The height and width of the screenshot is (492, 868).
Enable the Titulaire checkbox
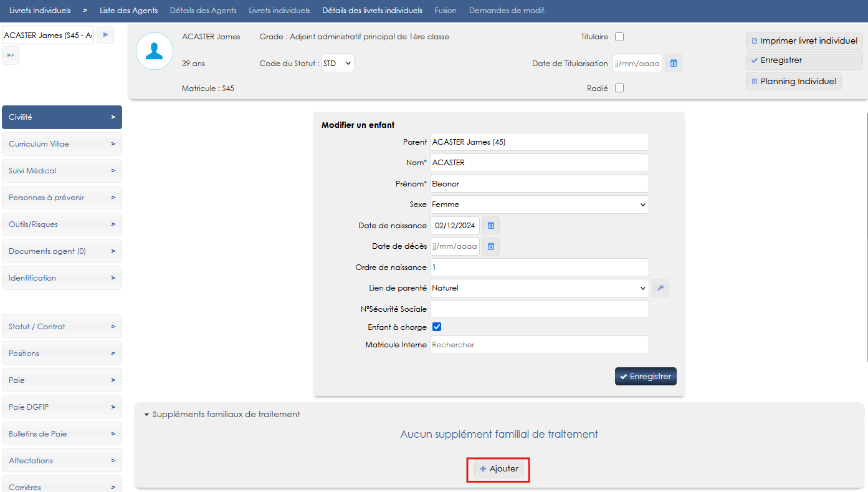click(x=619, y=37)
